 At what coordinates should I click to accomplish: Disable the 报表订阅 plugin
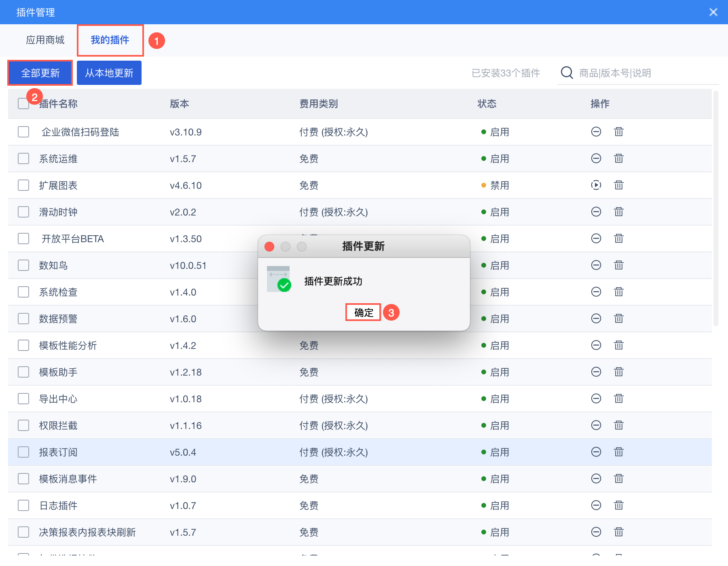pos(596,452)
